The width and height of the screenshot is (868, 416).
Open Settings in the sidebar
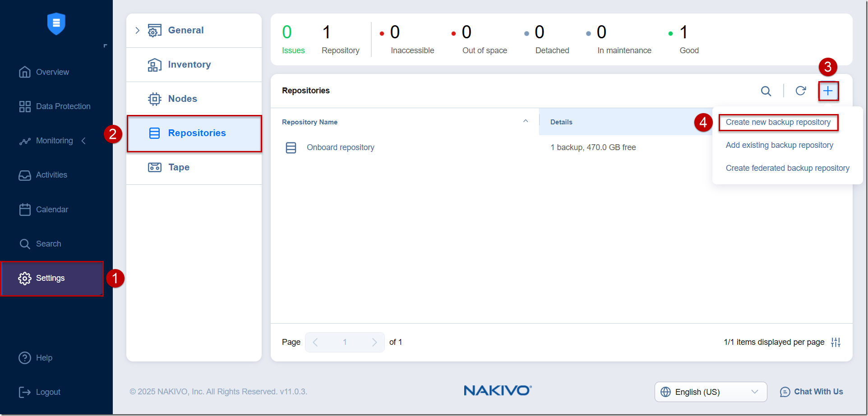(52, 279)
